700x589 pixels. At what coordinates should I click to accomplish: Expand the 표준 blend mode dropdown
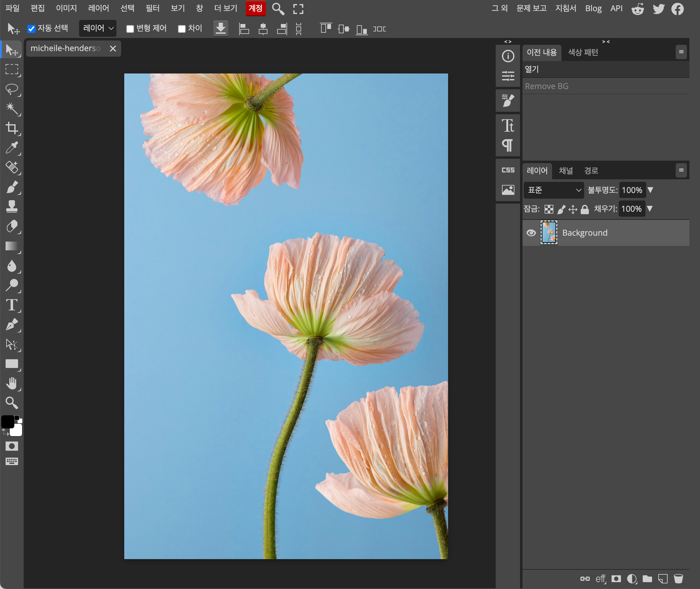[x=553, y=190]
